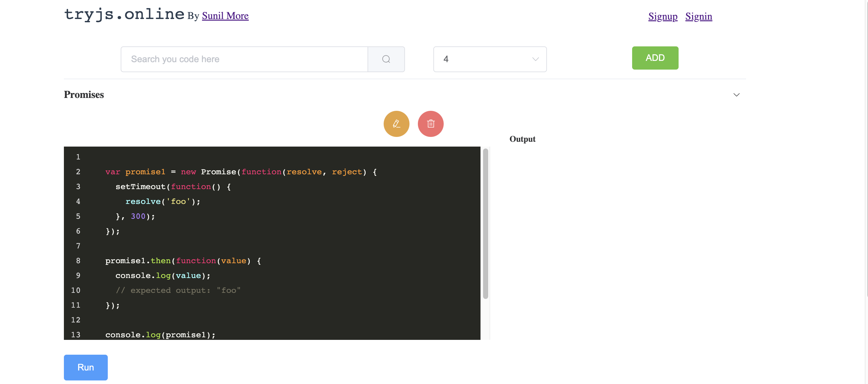Click the green ADD button
The height and width of the screenshot is (384, 868).
pos(655,58)
